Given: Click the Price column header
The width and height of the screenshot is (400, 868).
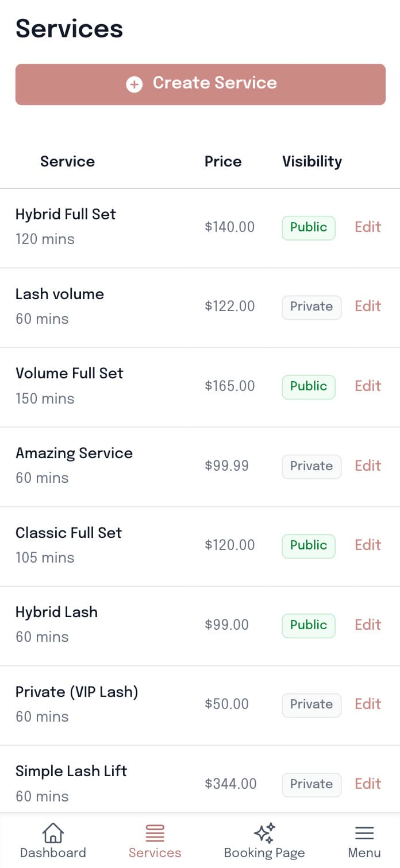Looking at the screenshot, I should [x=223, y=161].
